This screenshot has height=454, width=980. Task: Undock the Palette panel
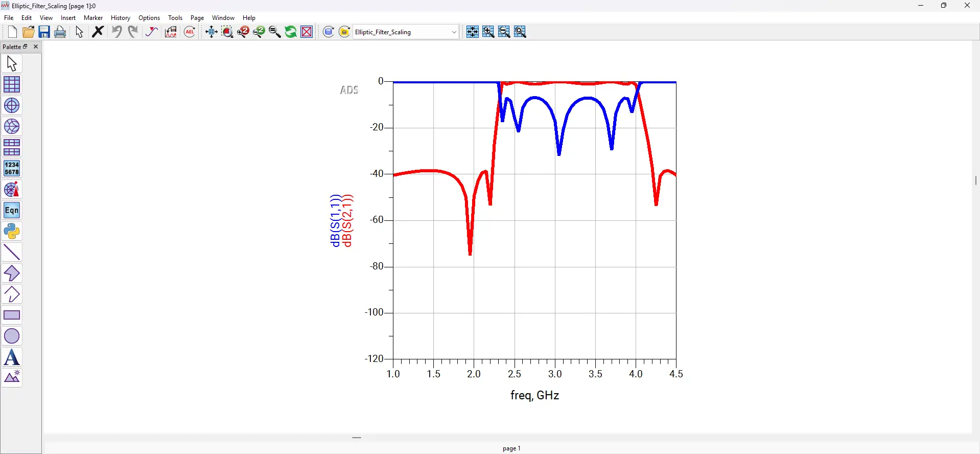[x=26, y=47]
